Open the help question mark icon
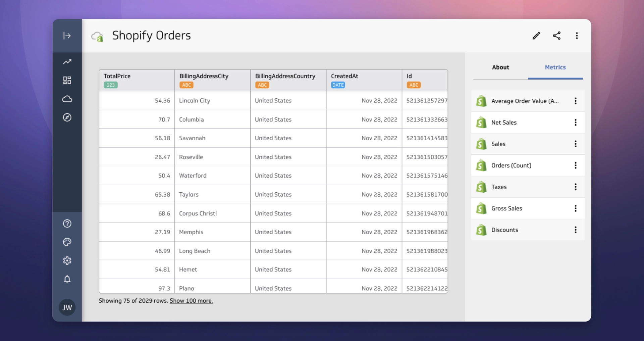This screenshot has width=644, height=341. point(67,224)
